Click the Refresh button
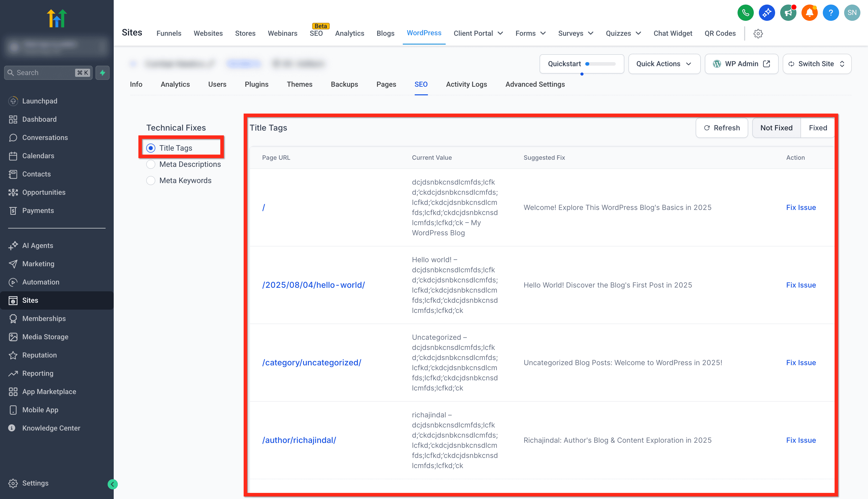Viewport: 868px width, 499px height. click(721, 128)
